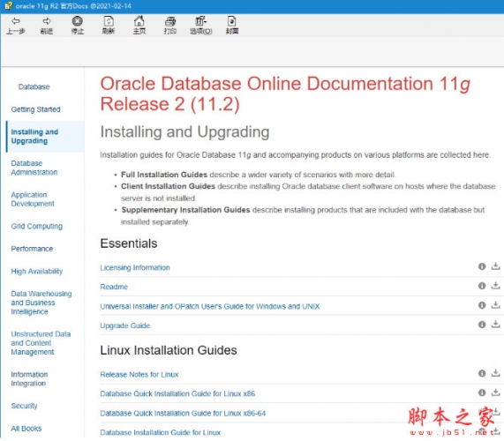The image size is (504, 441).
Task: Open High Availability sidebar item
Action: click(37, 272)
